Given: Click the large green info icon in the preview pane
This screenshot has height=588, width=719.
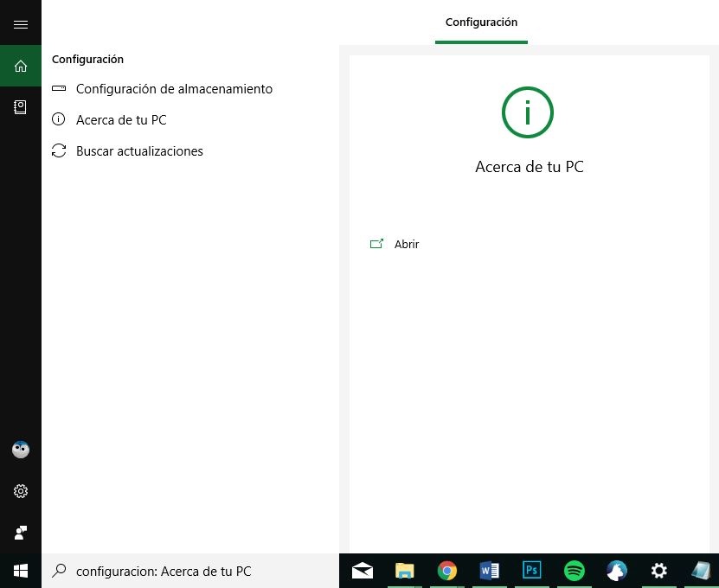Looking at the screenshot, I should coord(527,112).
